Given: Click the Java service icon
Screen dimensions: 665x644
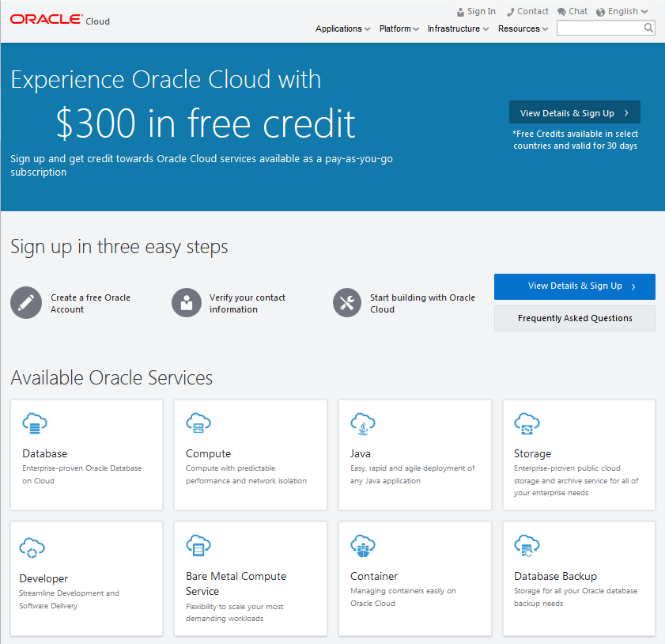Looking at the screenshot, I should click(x=363, y=422).
